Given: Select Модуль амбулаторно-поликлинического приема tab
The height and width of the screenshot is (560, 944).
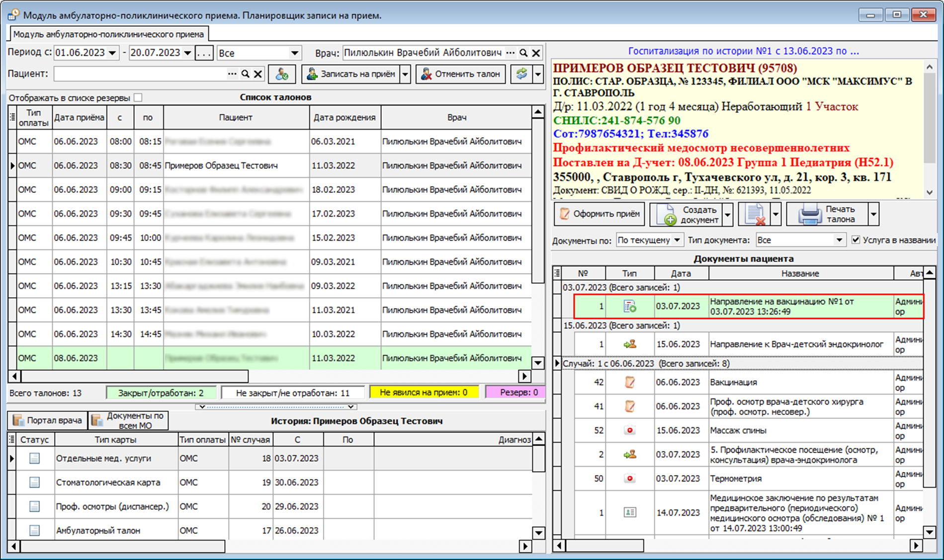Looking at the screenshot, I should [x=108, y=34].
